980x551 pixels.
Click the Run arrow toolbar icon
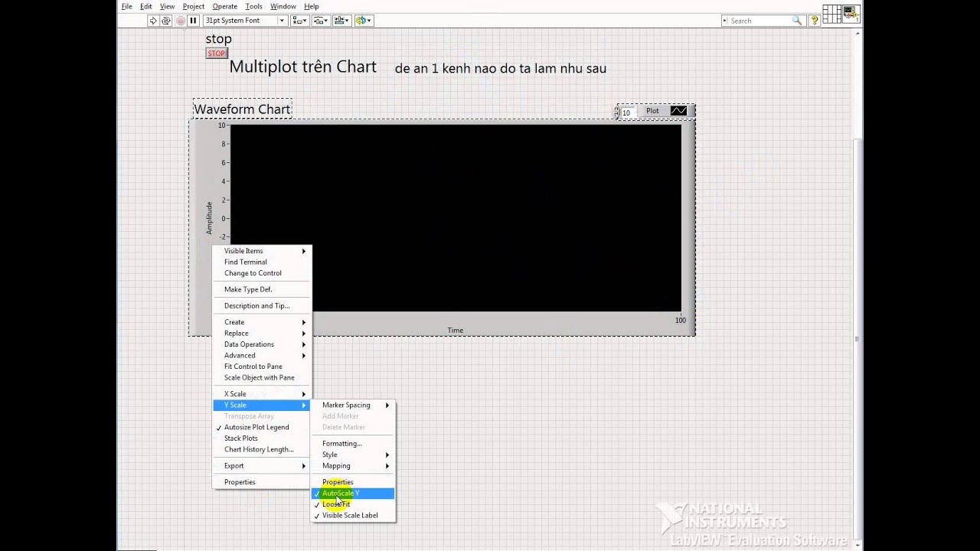(153, 21)
